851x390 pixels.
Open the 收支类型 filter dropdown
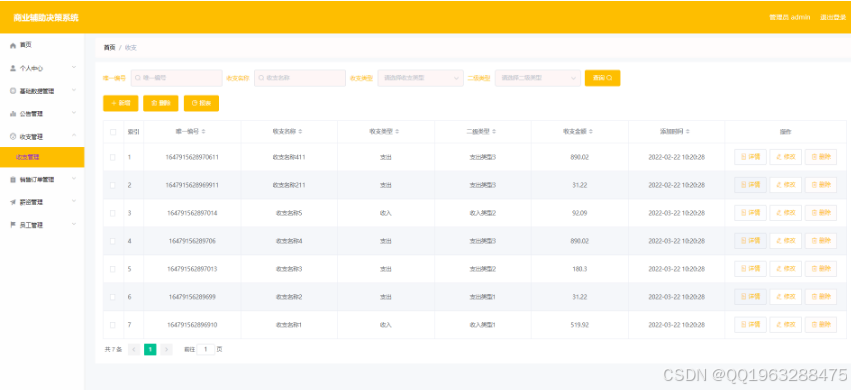tap(421, 78)
